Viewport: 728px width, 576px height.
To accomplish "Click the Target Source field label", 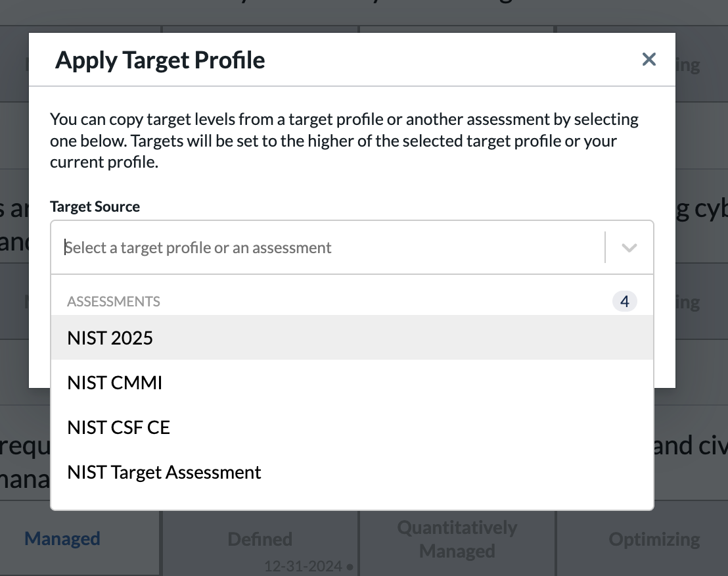I will (x=95, y=206).
